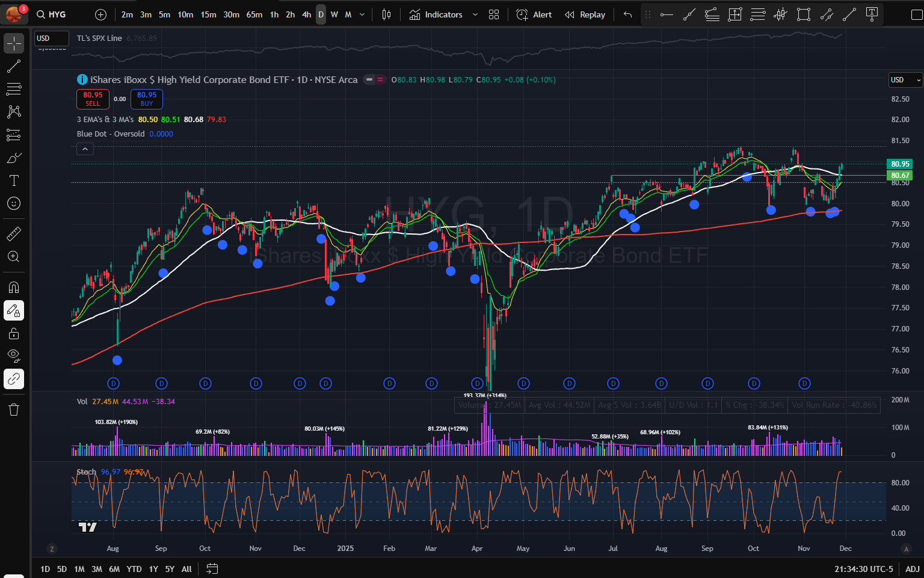The width and height of the screenshot is (924, 578).
Task: Open the USD currency dropdown on price axis
Action: (905, 80)
